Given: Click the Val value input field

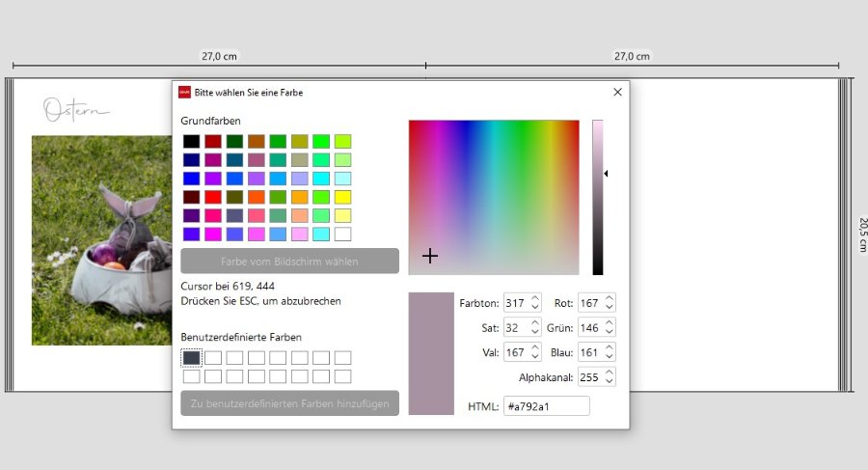Looking at the screenshot, I should (515, 352).
